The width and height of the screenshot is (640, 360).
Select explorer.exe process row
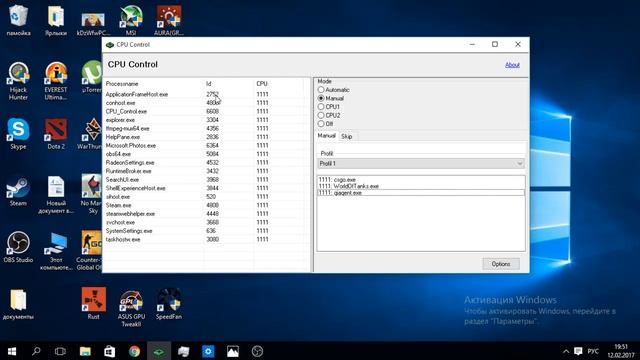point(206,120)
